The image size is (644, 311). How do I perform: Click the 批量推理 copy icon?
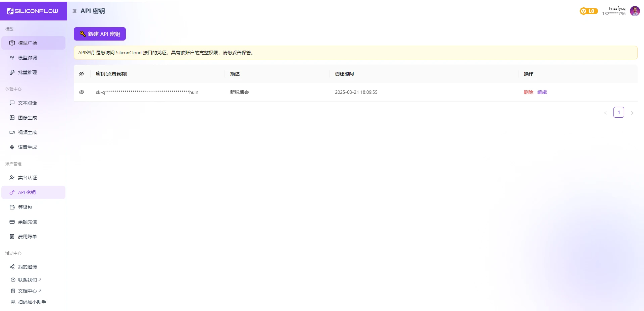point(12,72)
